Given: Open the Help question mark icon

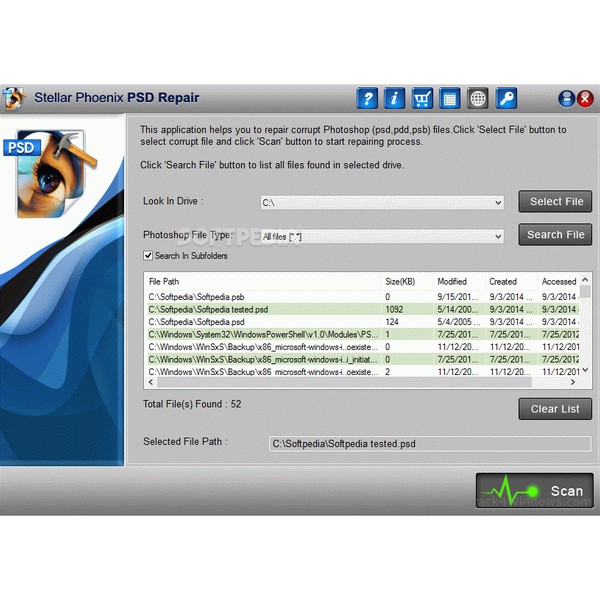Looking at the screenshot, I should point(367,98).
